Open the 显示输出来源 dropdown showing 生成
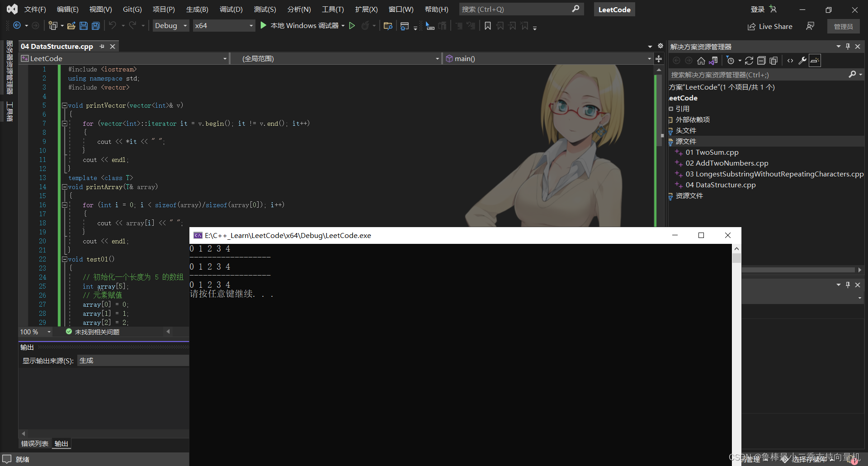 [133, 361]
